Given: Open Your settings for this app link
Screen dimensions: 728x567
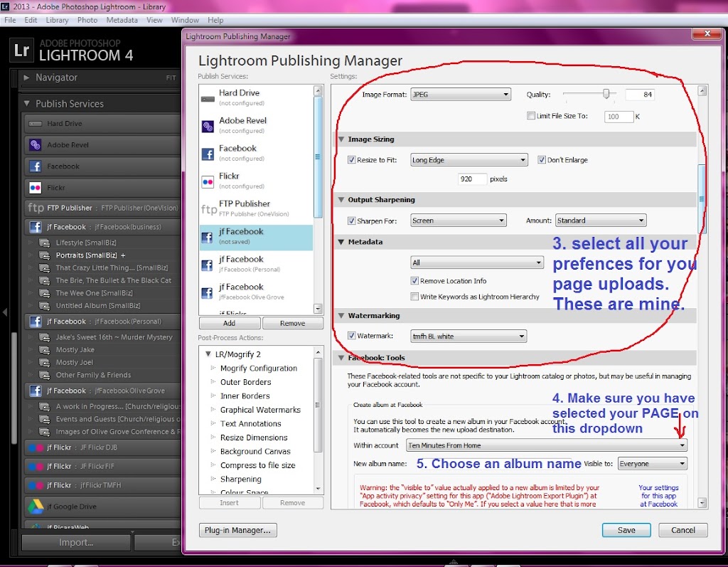Looking at the screenshot, I should click(x=658, y=495).
